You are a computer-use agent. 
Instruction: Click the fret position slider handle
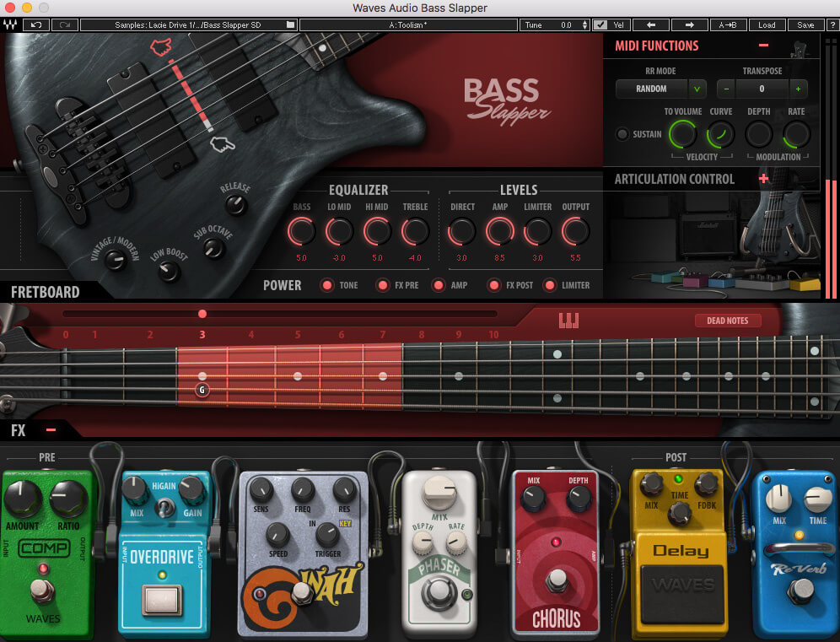[x=202, y=314]
